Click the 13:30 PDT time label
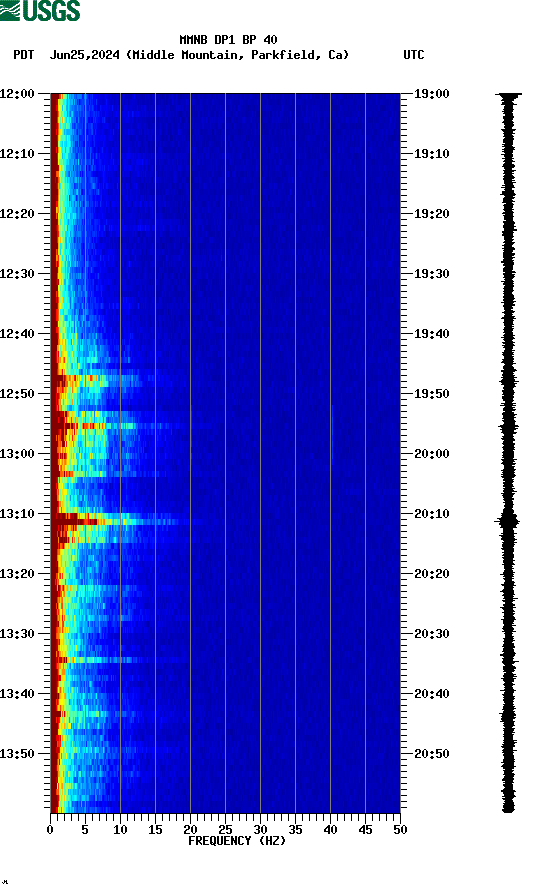Image resolution: width=552 pixels, height=893 pixels. click(17, 634)
